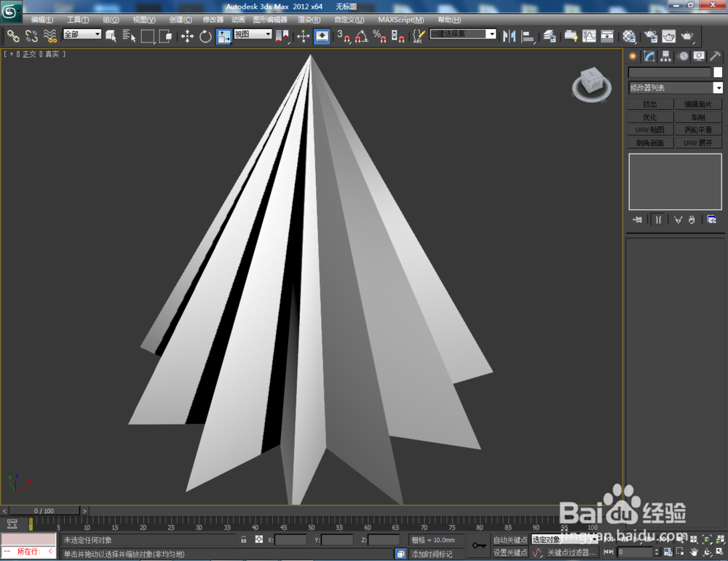Image resolution: width=728 pixels, height=561 pixels.
Task: Open the 工具(T) menu
Action: coord(78,20)
